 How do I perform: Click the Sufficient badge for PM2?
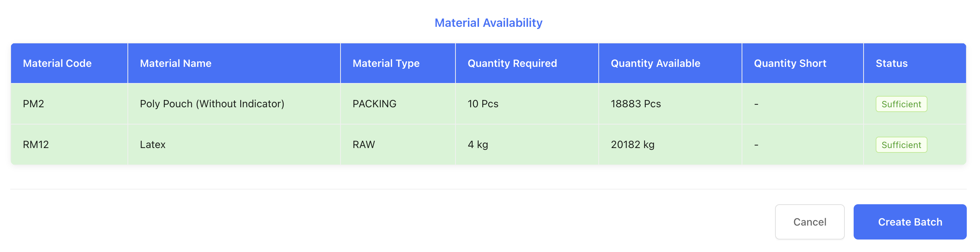point(901,104)
